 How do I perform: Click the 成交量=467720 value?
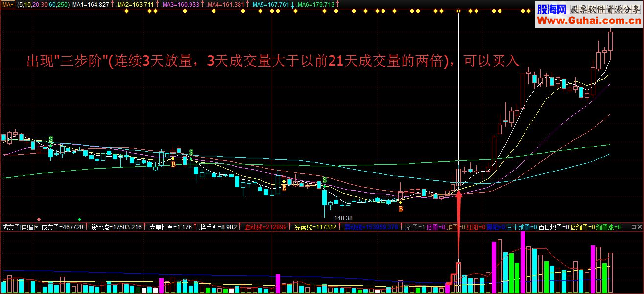pos(62,227)
